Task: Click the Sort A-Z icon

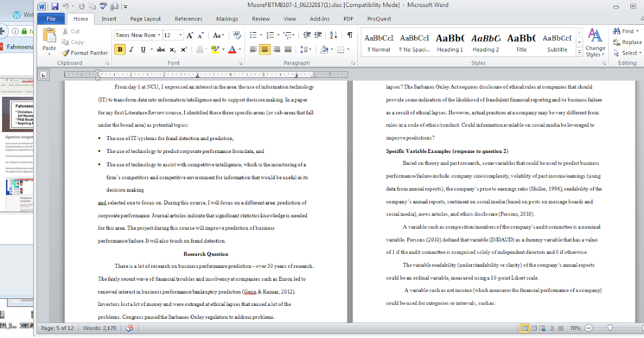Action: click(333, 35)
